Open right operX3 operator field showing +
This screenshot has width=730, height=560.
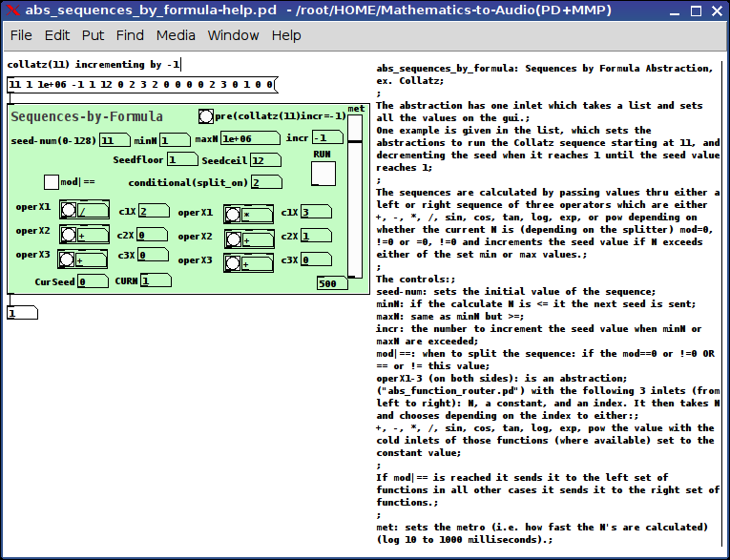click(x=257, y=264)
